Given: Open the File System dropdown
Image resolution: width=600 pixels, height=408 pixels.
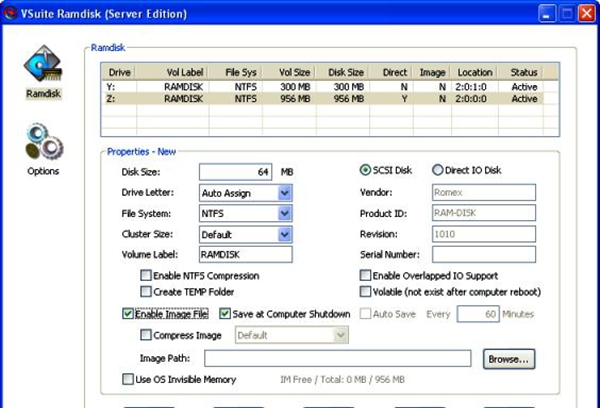Looking at the screenshot, I should coord(285,213).
